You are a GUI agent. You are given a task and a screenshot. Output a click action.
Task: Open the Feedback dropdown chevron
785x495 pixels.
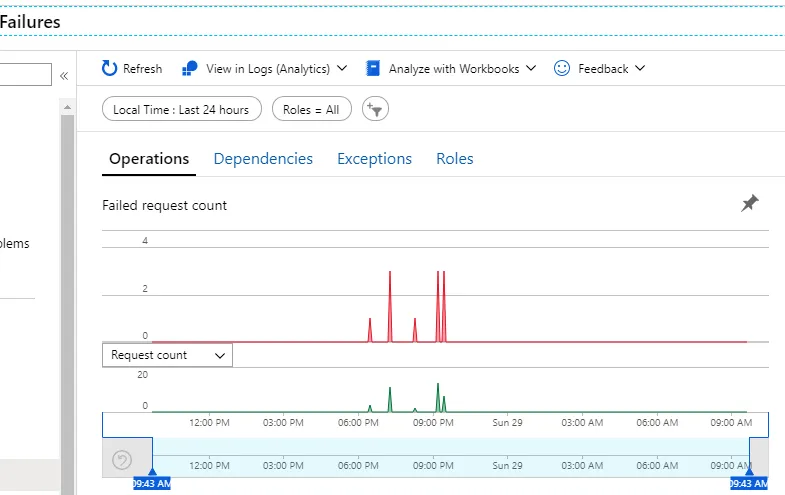(640, 68)
